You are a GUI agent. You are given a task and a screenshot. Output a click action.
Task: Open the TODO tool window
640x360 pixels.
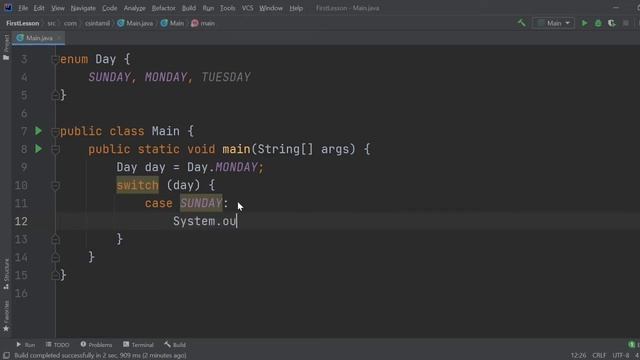tap(58, 345)
